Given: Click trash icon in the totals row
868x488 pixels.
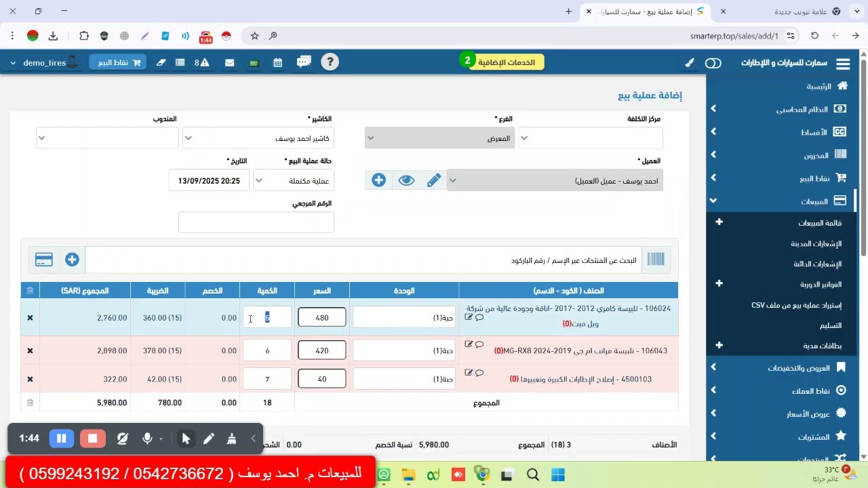Looking at the screenshot, I should [x=30, y=403].
